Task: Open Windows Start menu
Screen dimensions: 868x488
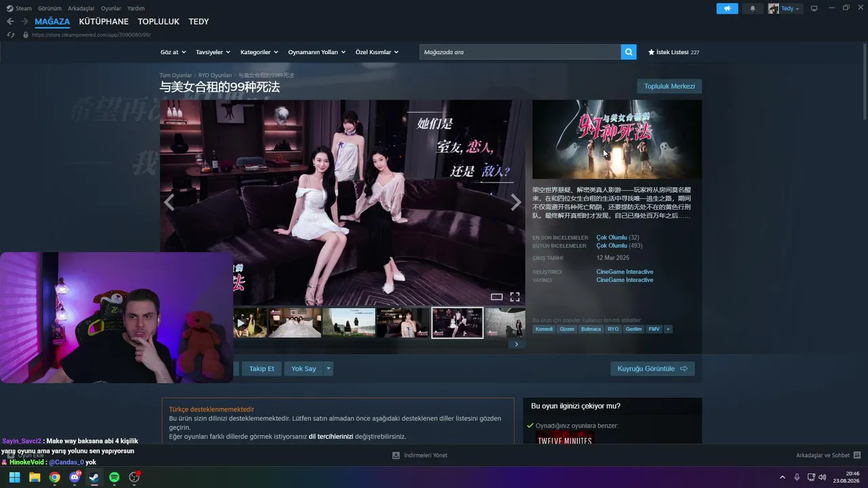Action: pos(14,477)
